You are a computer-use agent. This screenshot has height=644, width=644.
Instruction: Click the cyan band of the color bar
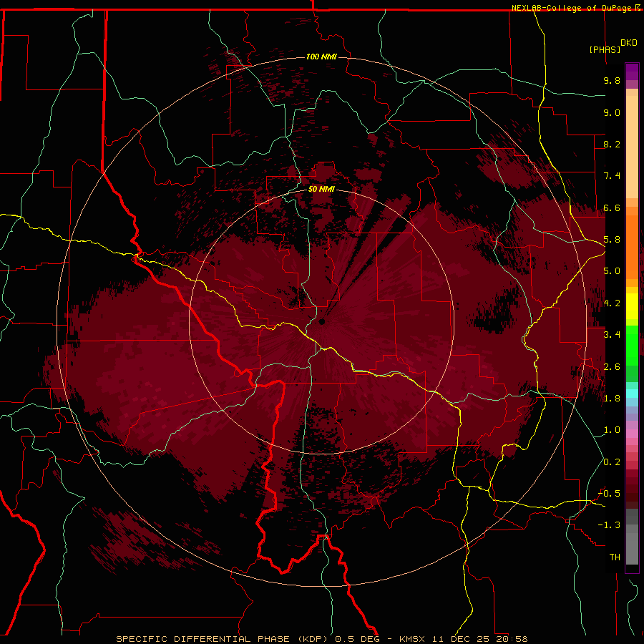[632, 394]
